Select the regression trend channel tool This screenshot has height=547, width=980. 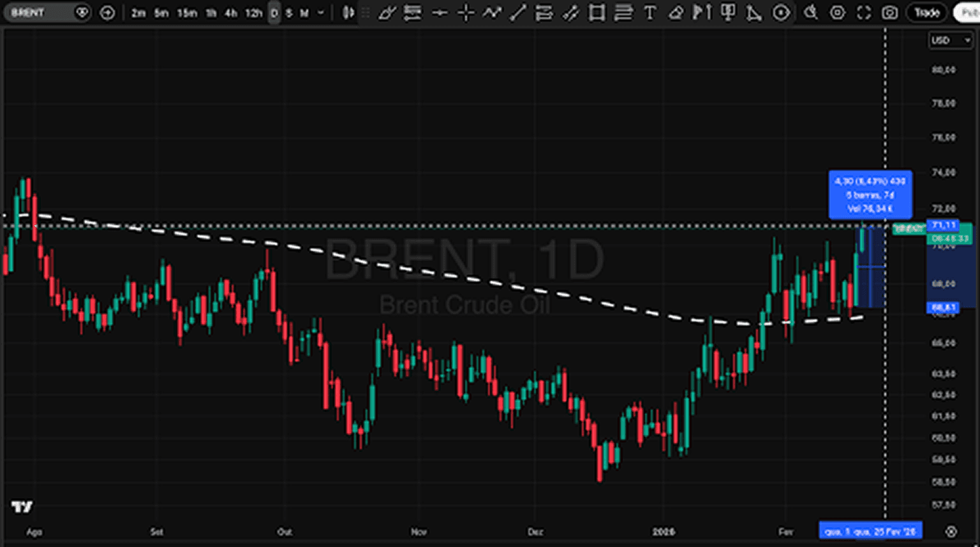(x=570, y=13)
